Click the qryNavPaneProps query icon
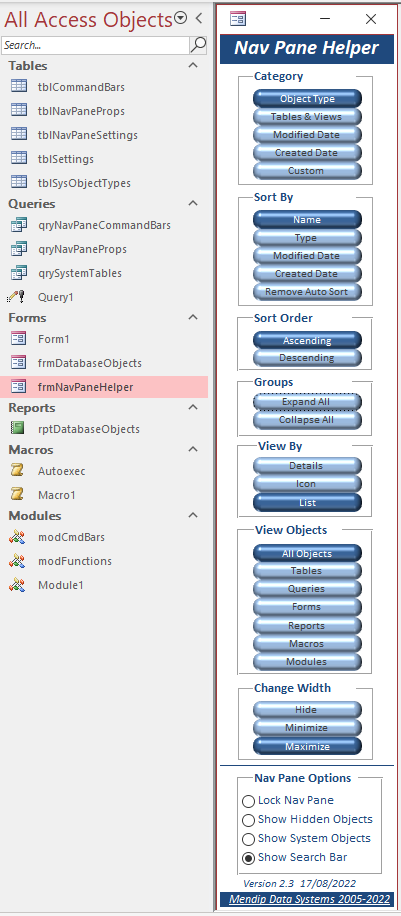 [x=19, y=249]
